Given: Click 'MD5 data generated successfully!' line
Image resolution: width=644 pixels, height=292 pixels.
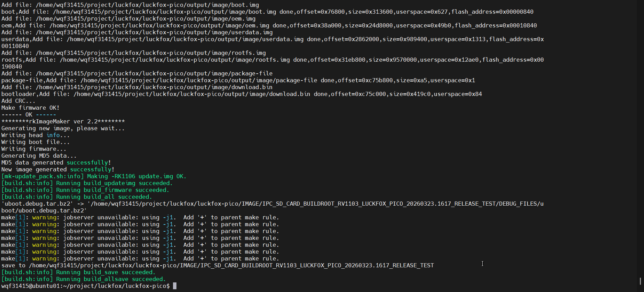Looking at the screenshot, I should (56, 162).
